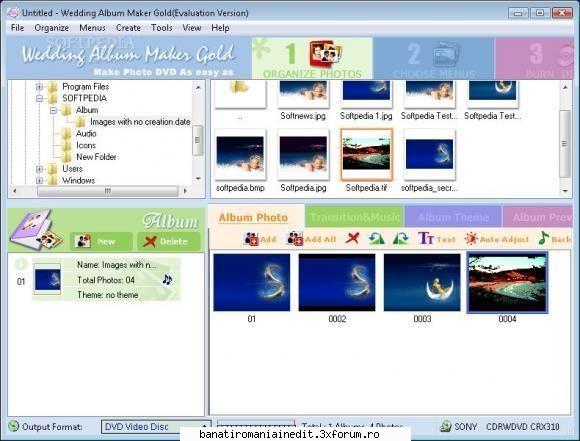580x441 pixels.
Task: Click the Program Files folder icon
Action: click(x=53, y=87)
